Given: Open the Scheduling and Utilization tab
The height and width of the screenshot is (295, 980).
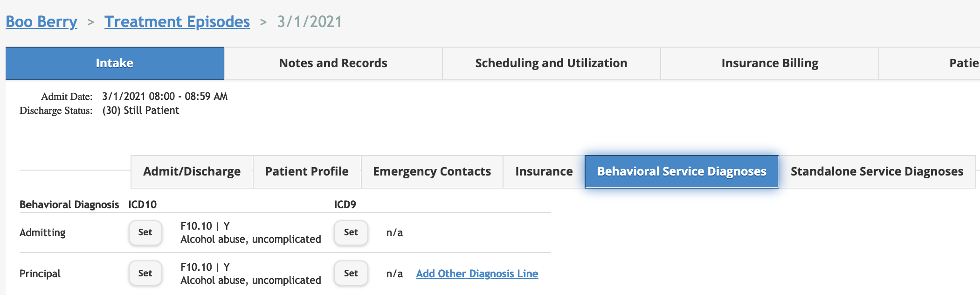Looking at the screenshot, I should click(551, 63).
